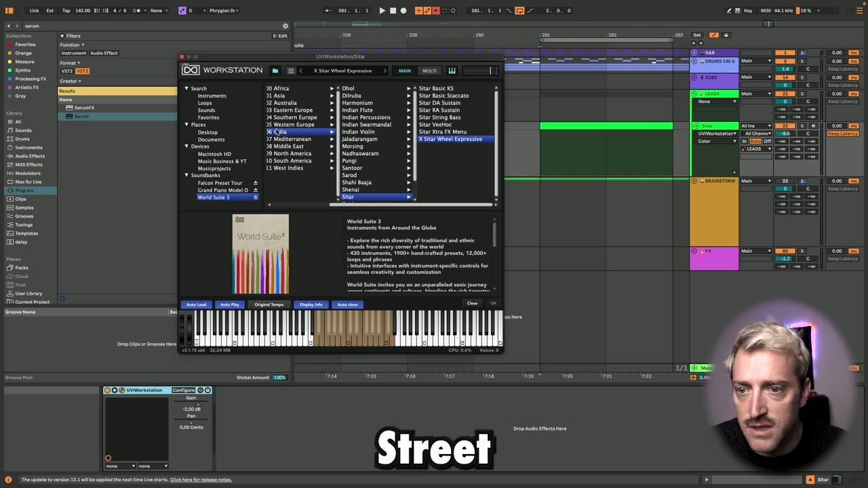This screenshot has width=868, height=488.
Task: Open the Function filter dropdown
Action: click(72, 45)
